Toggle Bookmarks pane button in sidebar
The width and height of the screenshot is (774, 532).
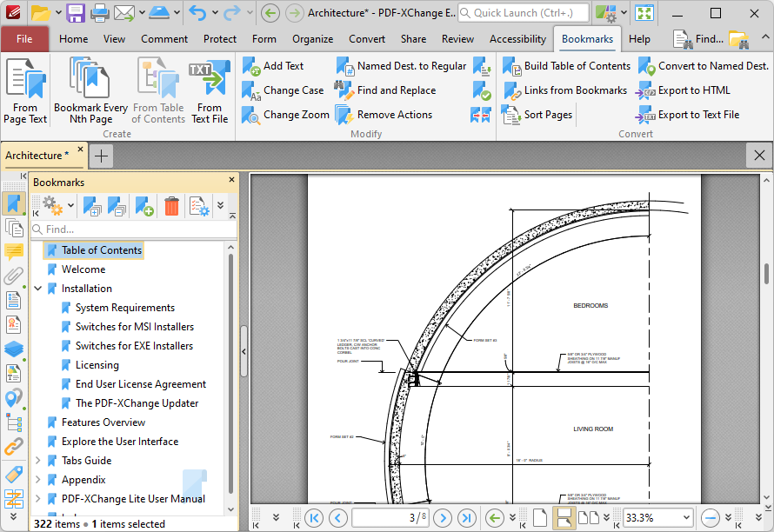(14, 203)
